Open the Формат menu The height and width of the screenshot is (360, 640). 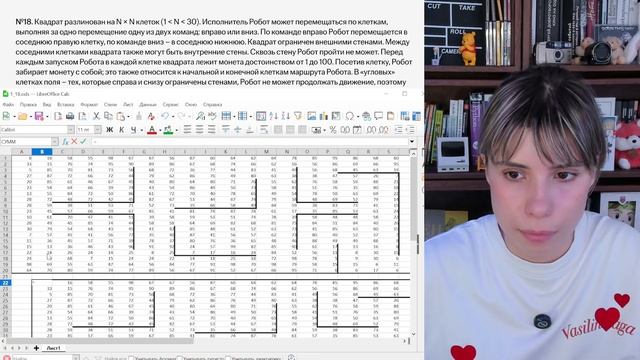89,105
